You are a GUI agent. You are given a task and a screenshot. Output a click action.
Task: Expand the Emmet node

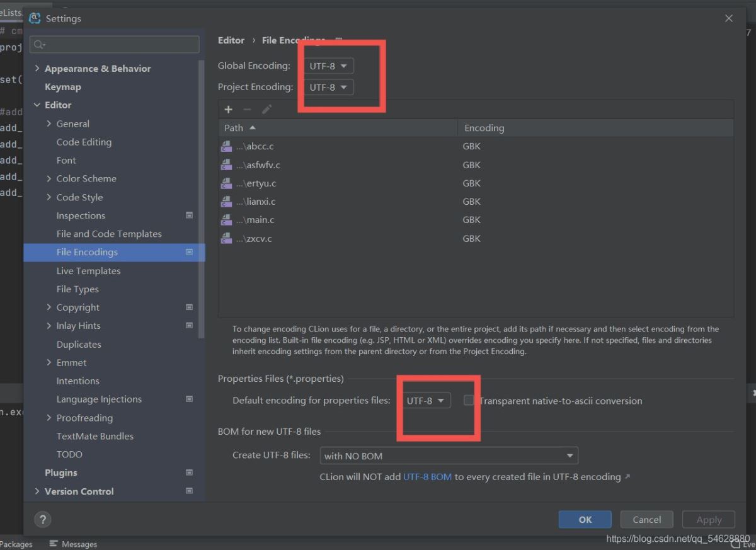[49, 363]
